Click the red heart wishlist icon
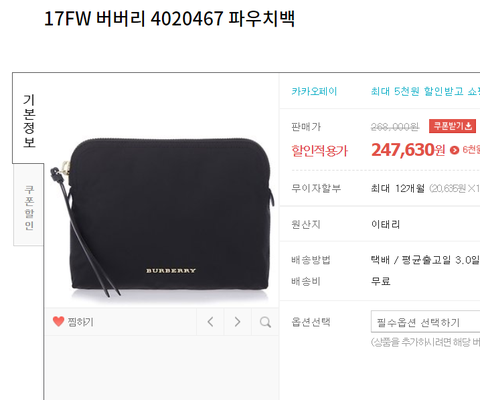Image resolution: width=480 pixels, height=400 pixels. point(58,322)
